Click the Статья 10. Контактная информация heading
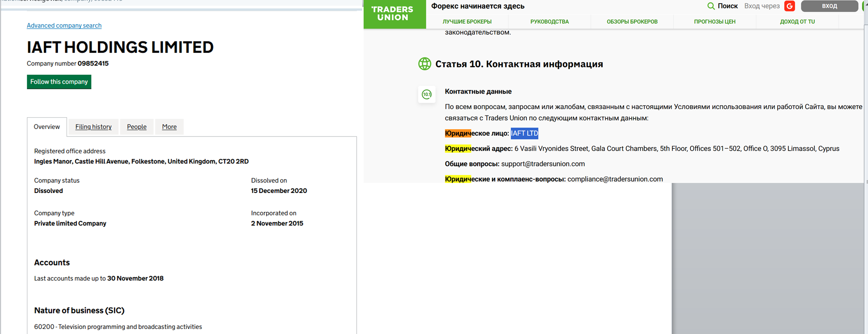 519,64
